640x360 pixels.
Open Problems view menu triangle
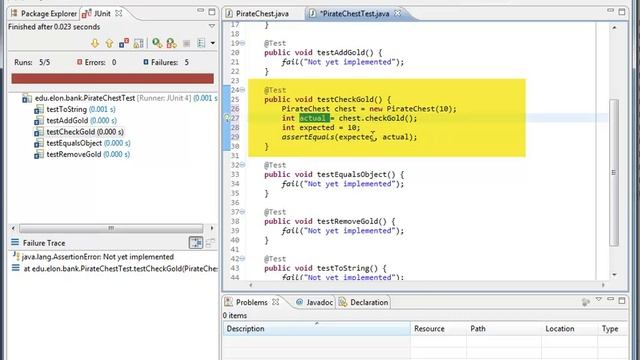pyautogui.click(x=598, y=300)
